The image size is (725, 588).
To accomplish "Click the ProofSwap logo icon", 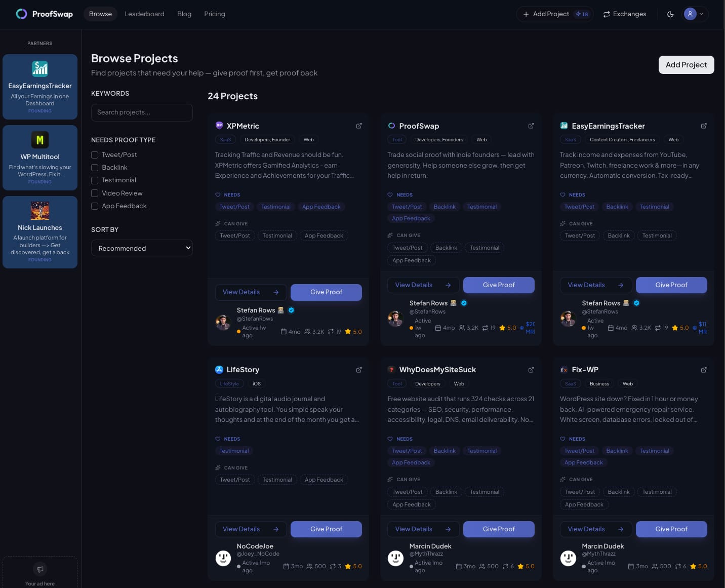I will pos(21,14).
